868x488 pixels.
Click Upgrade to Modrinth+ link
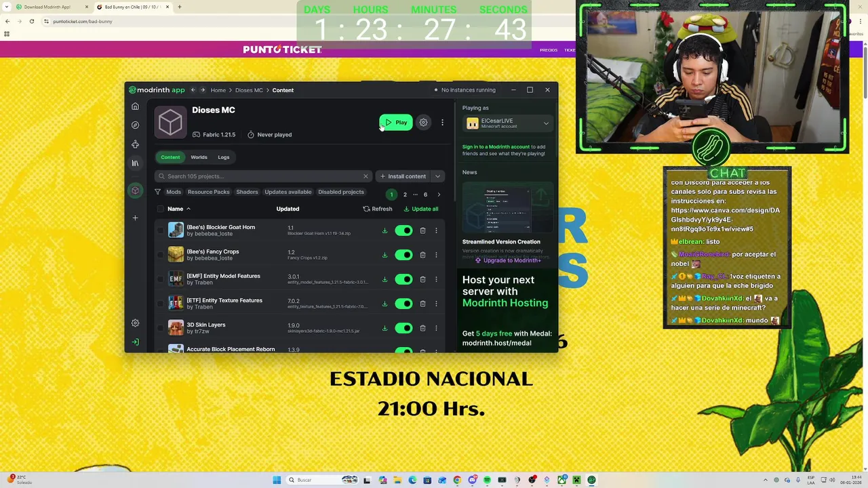[x=508, y=260]
